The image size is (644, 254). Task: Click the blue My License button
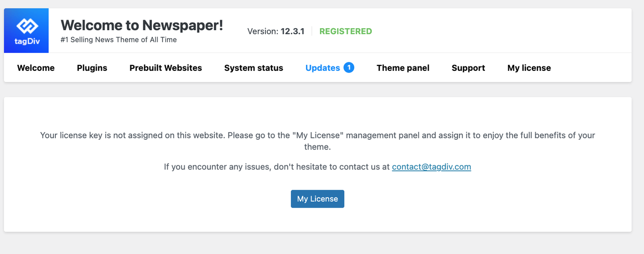pyautogui.click(x=317, y=199)
